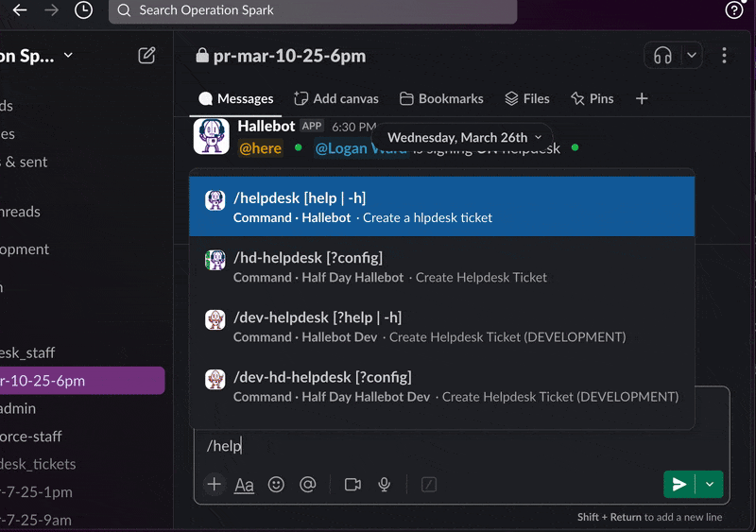Compose a new message with pencil icon
The image size is (756, 532).
point(146,56)
